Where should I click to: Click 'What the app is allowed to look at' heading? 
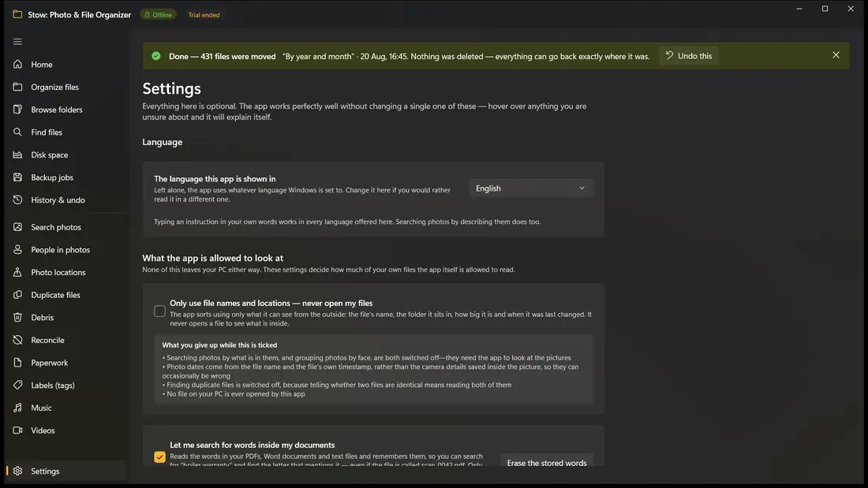click(x=212, y=258)
